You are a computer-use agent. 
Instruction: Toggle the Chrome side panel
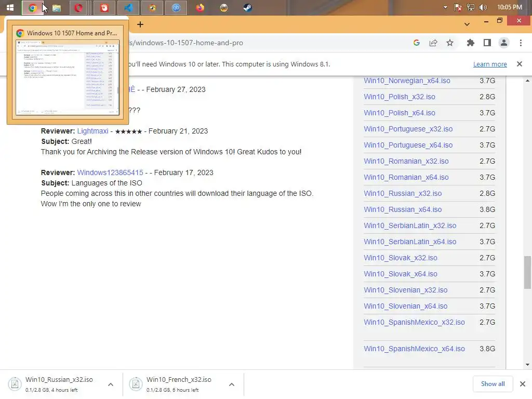point(487,43)
